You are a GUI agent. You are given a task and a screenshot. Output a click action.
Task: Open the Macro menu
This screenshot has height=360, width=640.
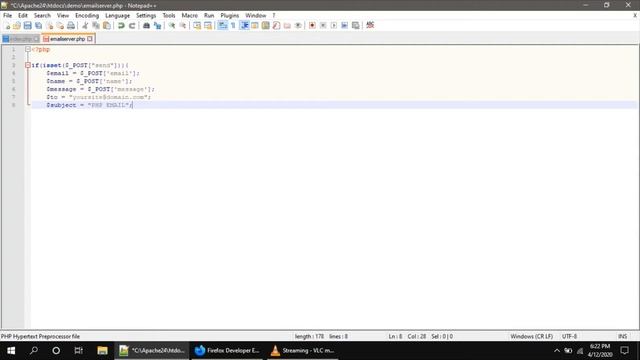189,16
